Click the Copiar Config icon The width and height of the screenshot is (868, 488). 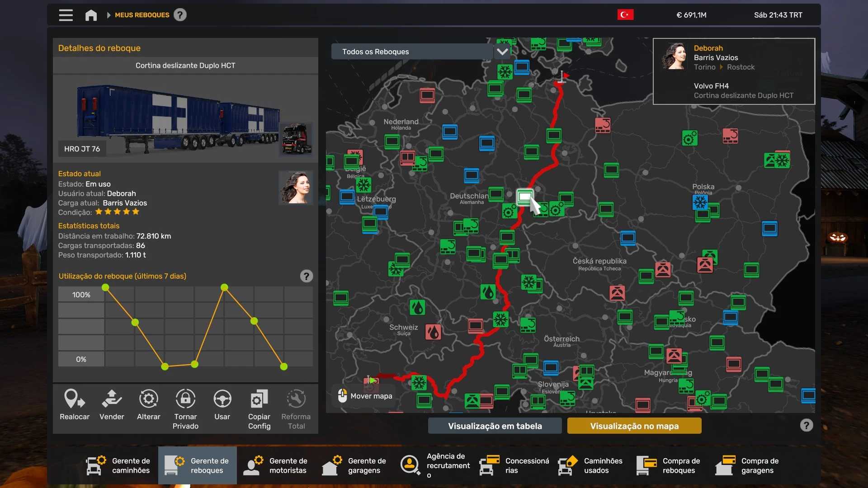[x=259, y=399]
